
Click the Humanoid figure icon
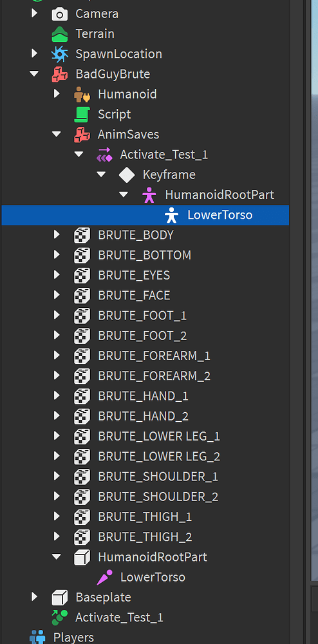pyautogui.click(x=82, y=95)
